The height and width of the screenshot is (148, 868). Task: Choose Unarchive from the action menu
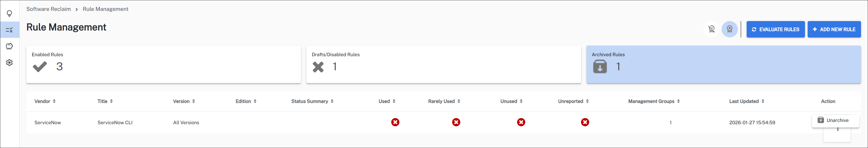pos(835,120)
